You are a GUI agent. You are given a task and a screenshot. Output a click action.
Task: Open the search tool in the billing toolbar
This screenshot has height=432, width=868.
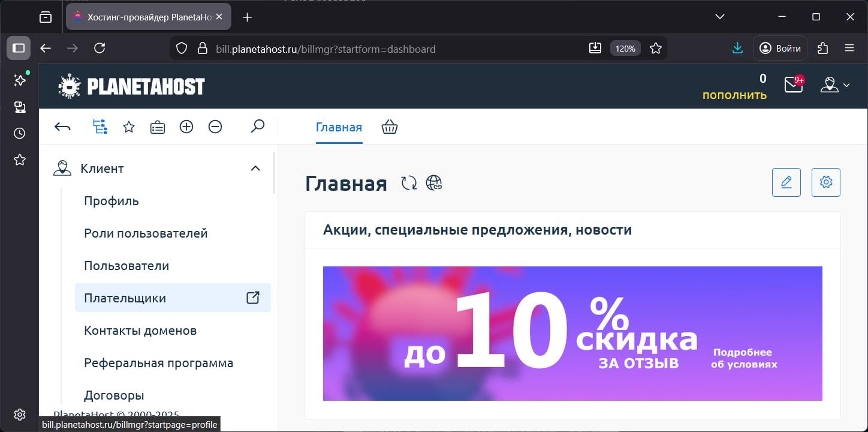(x=257, y=127)
